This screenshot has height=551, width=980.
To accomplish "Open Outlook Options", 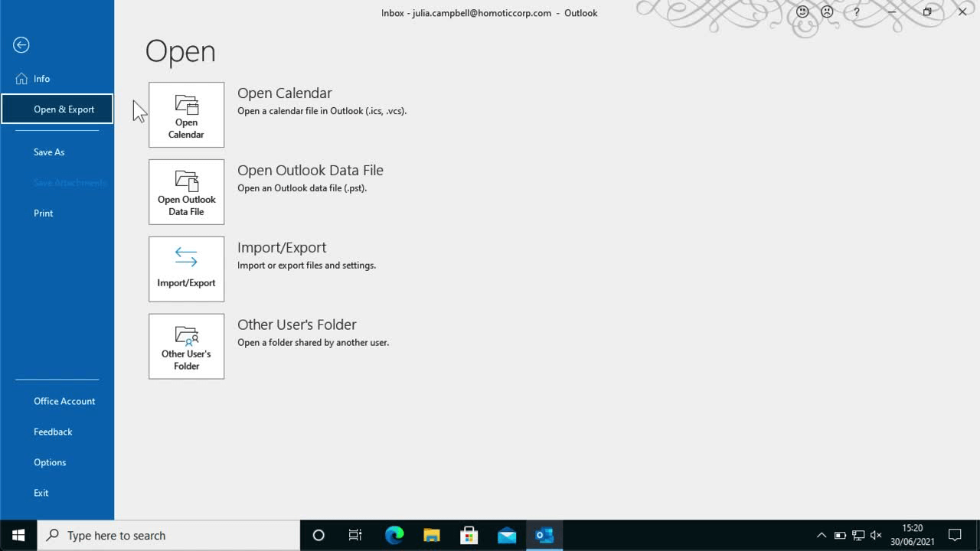I will coord(50,462).
